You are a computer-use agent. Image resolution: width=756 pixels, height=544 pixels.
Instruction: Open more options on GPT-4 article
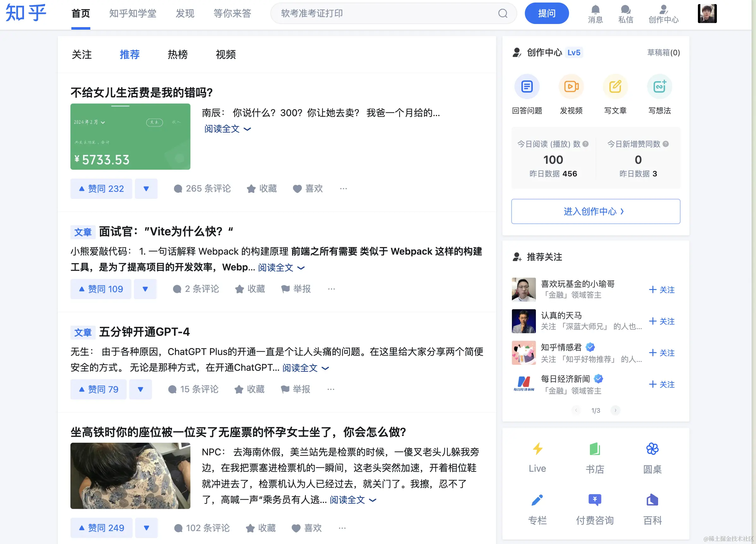(331, 389)
